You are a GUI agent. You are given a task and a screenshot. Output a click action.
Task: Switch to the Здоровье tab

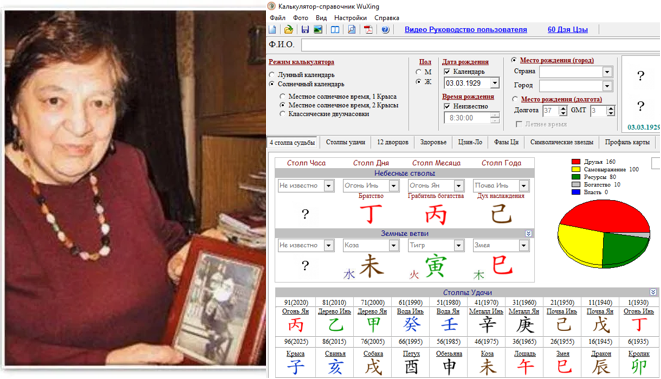coord(433,142)
